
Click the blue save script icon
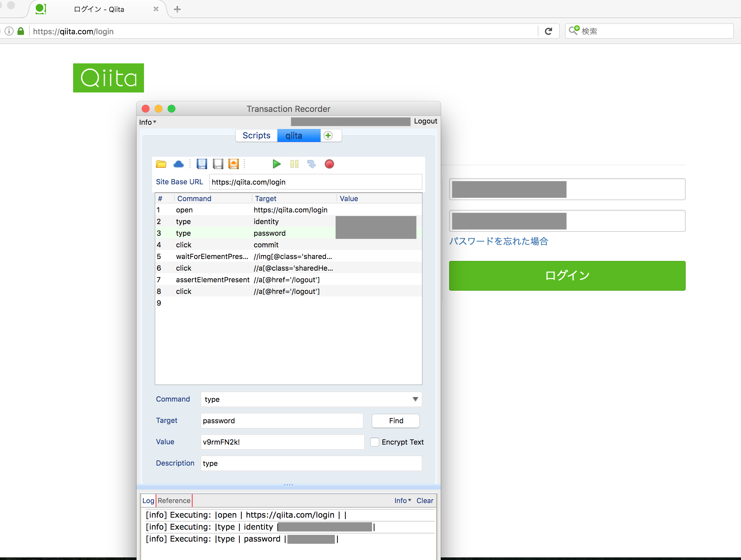coord(202,164)
